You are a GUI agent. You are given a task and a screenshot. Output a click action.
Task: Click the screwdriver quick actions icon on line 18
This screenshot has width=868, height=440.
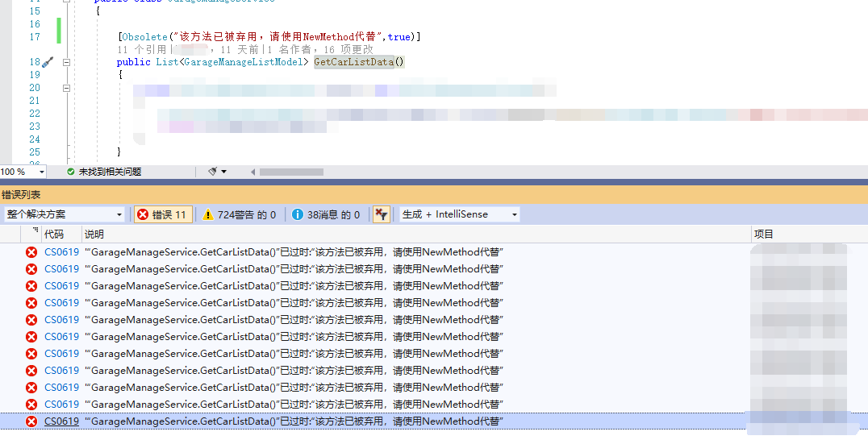coord(48,62)
